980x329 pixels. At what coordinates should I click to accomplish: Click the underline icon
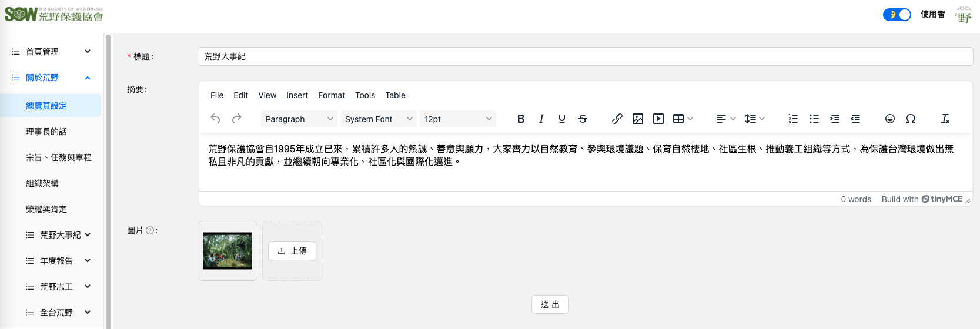pos(562,119)
